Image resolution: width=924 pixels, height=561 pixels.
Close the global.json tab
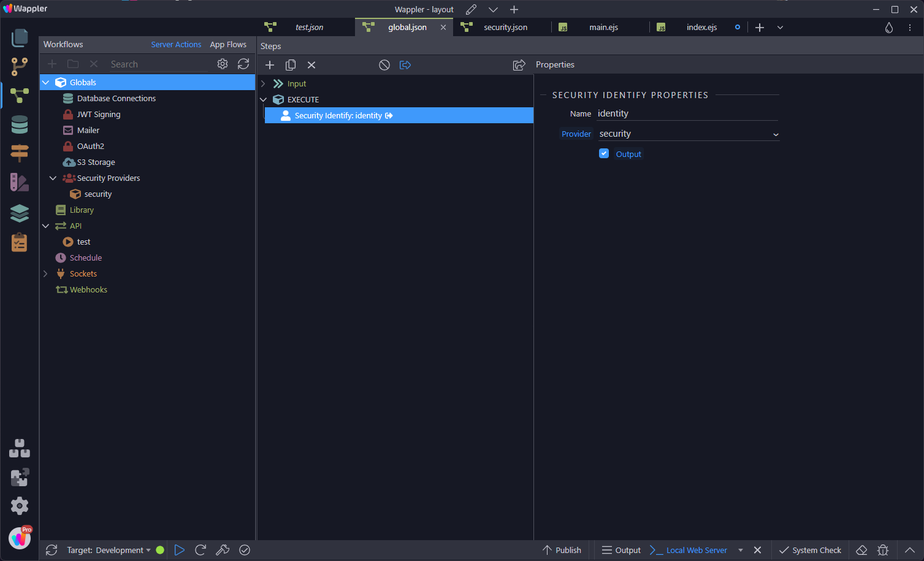coord(443,28)
